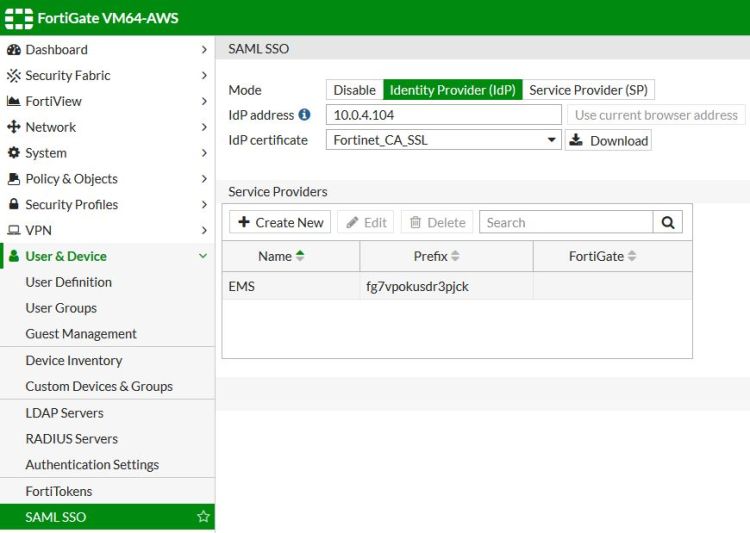The height and width of the screenshot is (533, 750).
Task: Collapse the User & Device section
Action: tap(203, 257)
